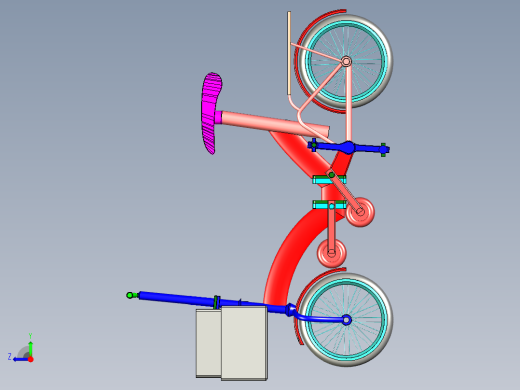Select the green pivot pin on the upper clamp
520x390 pixels.
point(332,175)
